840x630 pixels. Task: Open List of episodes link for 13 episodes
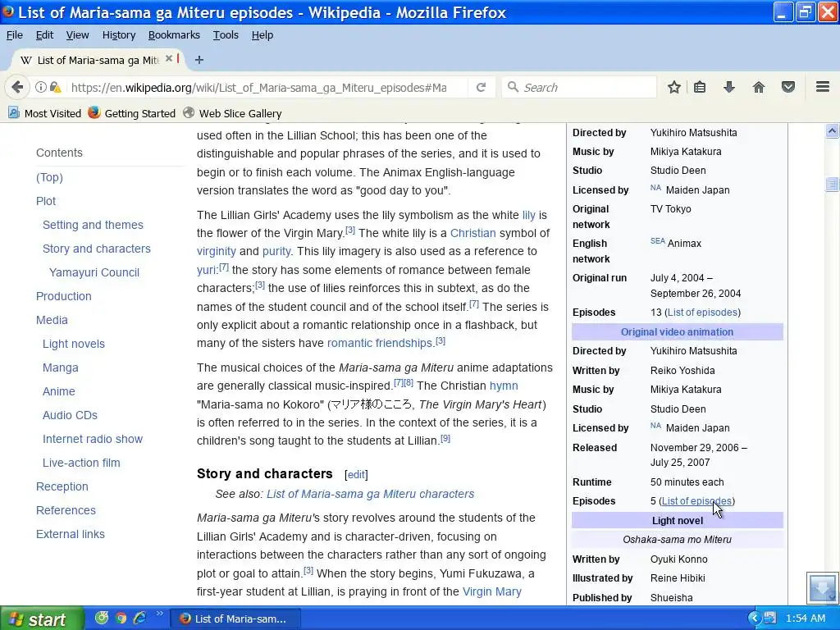(702, 313)
